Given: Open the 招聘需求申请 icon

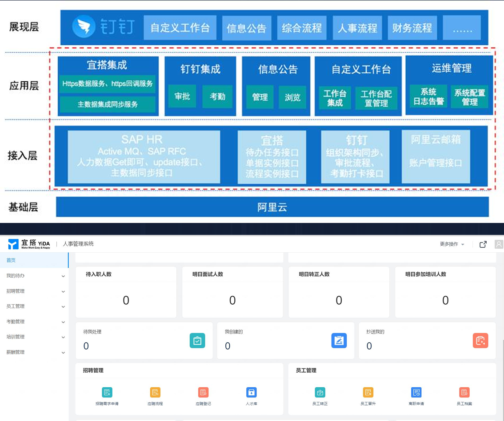Looking at the screenshot, I should tap(107, 392).
